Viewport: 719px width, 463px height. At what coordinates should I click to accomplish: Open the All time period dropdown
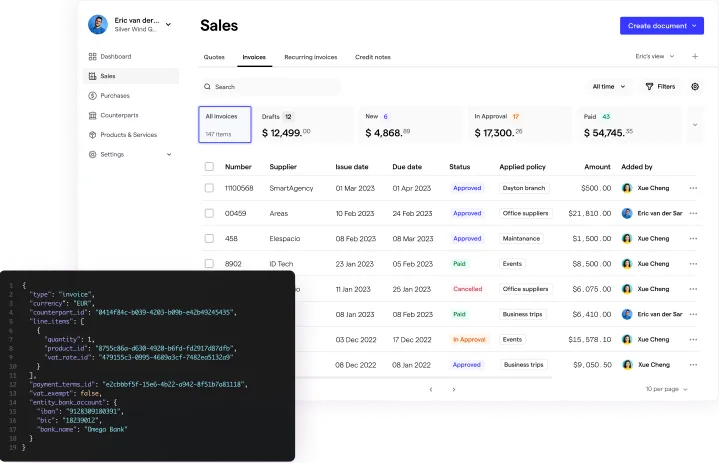pyautogui.click(x=608, y=87)
